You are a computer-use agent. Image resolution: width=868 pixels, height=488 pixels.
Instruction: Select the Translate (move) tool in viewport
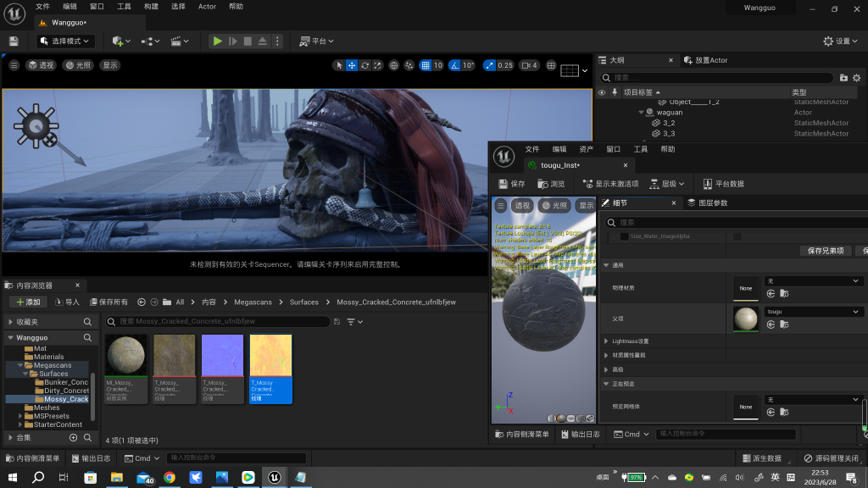[352, 65]
